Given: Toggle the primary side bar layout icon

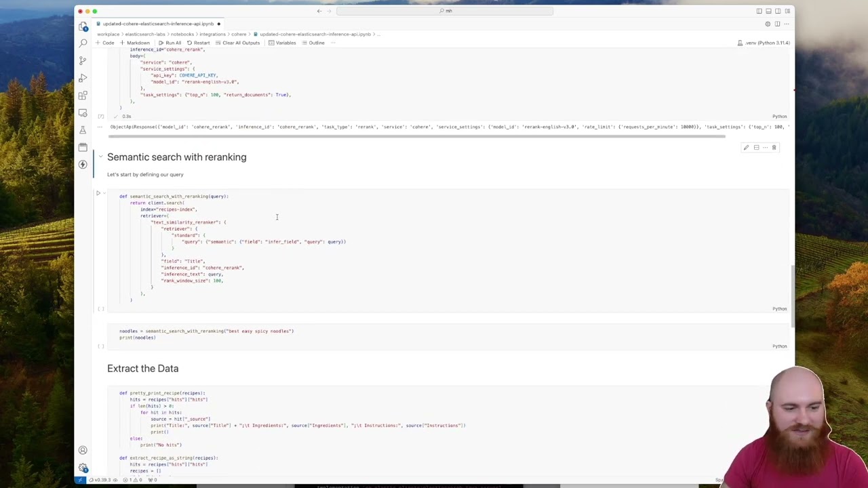Looking at the screenshot, I should click(759, 11).
